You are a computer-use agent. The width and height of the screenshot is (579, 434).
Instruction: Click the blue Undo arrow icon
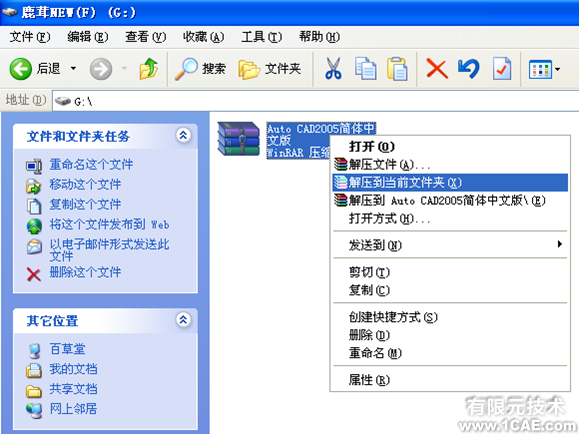469,69
